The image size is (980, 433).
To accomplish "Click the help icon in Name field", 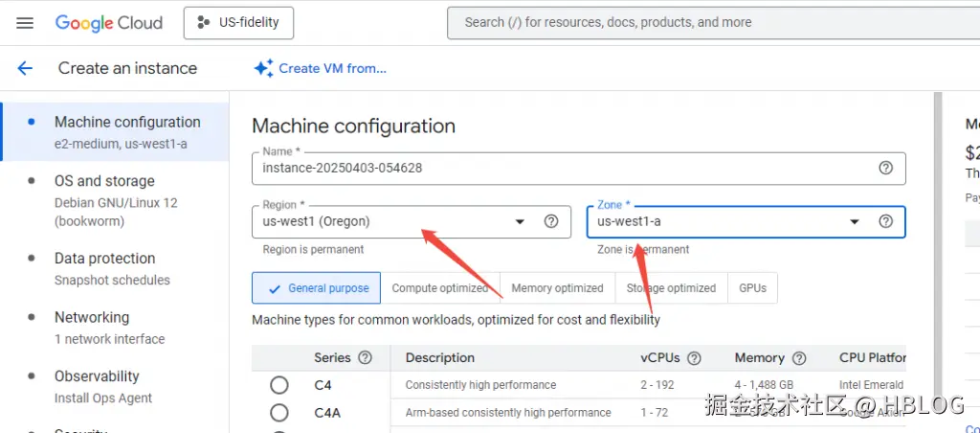I will point(885,168).
